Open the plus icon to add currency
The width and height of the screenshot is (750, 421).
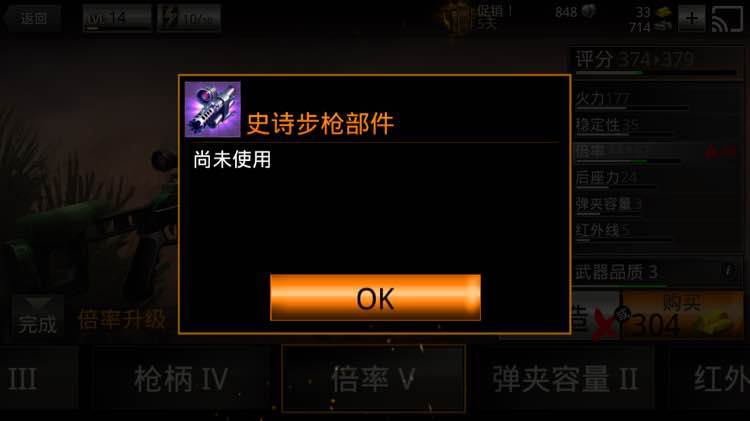(x=691, y=19)
